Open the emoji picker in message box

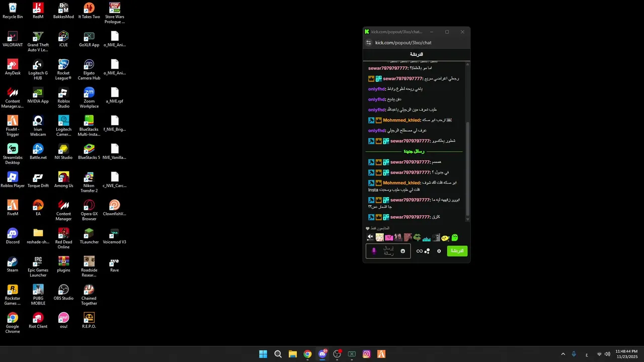[403, 251]
